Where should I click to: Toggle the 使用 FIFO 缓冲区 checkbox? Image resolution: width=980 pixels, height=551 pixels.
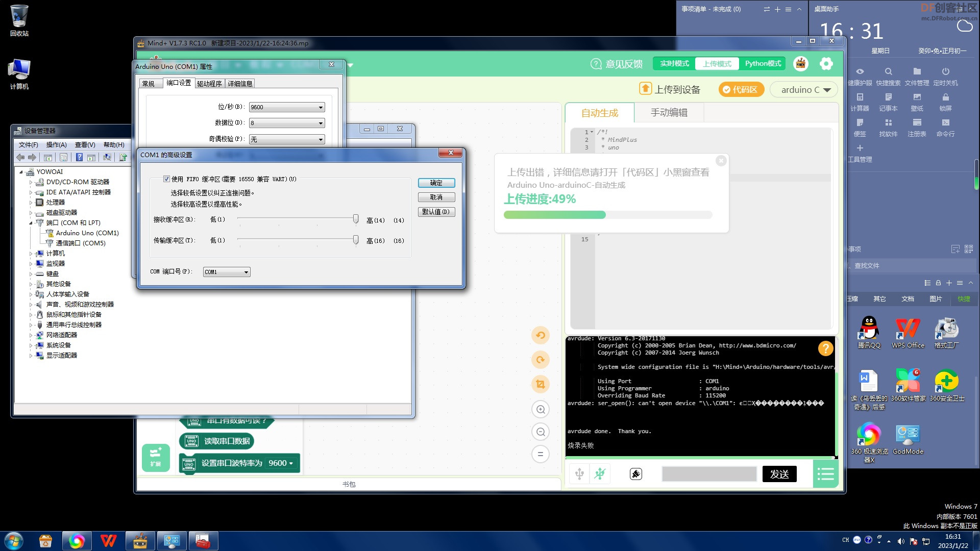(x=166, y=179)
